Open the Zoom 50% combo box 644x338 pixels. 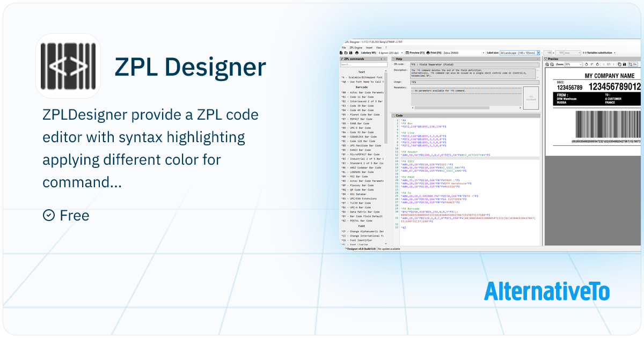click(573, 64)
